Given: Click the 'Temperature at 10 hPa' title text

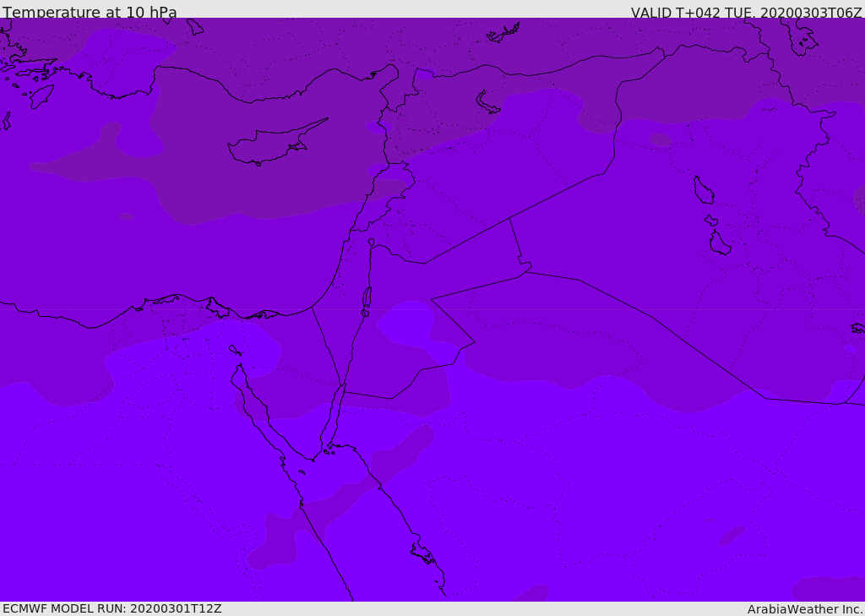Looking at the screenshot, I should tap(90, 12).
